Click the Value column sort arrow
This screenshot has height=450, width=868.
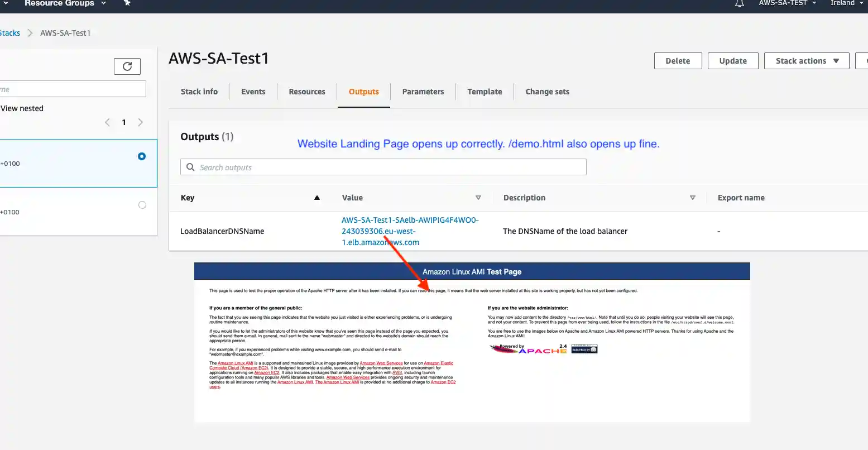pos(478,198)
